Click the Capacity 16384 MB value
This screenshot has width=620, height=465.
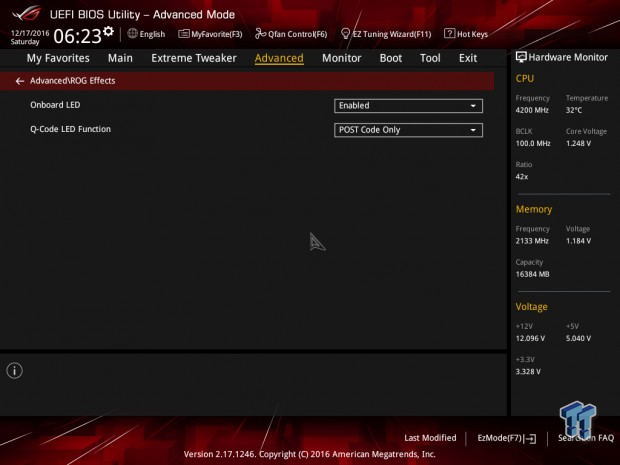click(532, 274)
